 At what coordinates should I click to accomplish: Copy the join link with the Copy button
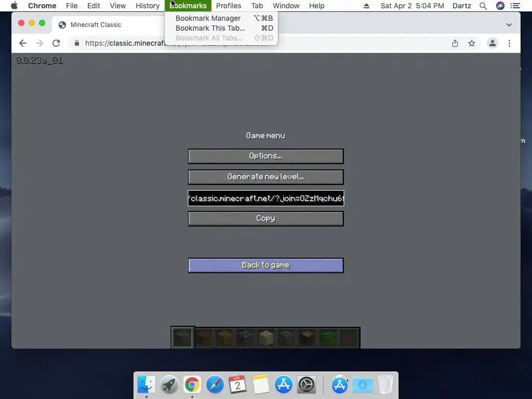[x=265, y=219]
